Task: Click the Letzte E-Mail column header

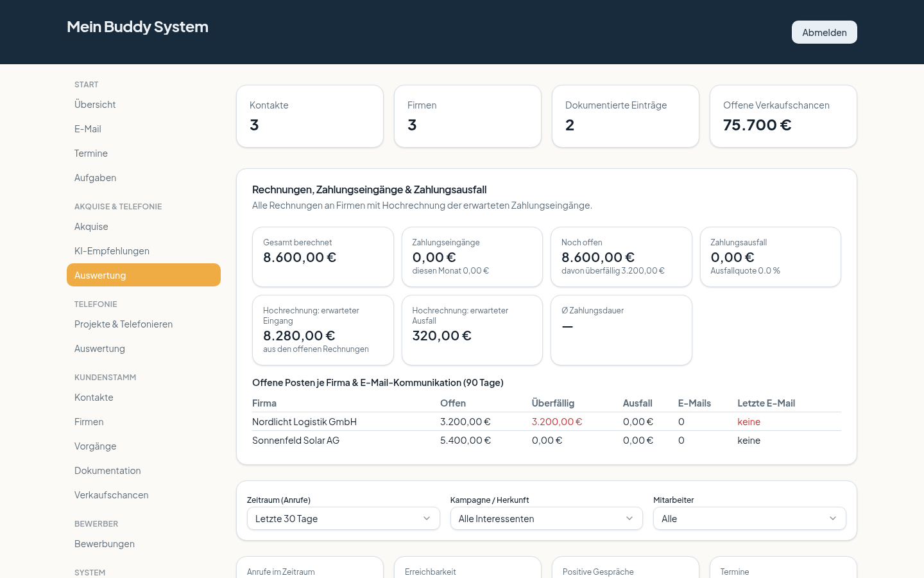Action: pos(766,403)
